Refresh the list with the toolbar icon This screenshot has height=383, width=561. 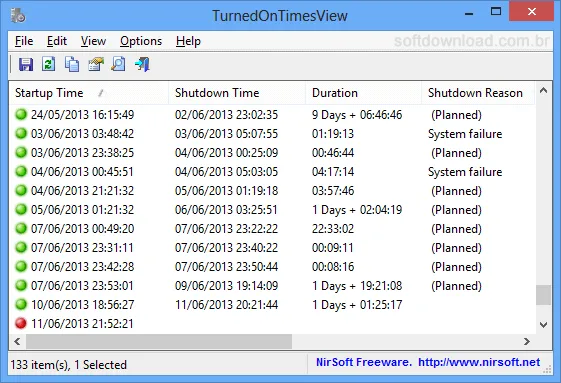point(49,64)
